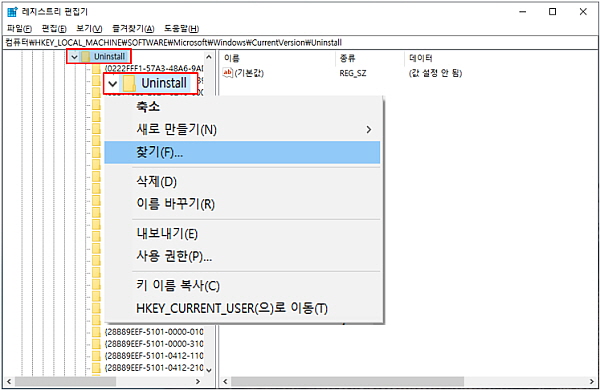The width and height of the screenshot is (600, 390).
Task: Select the {28B89EEF-5101-0412-110 registry key
Action: click(x=154, y=356)
